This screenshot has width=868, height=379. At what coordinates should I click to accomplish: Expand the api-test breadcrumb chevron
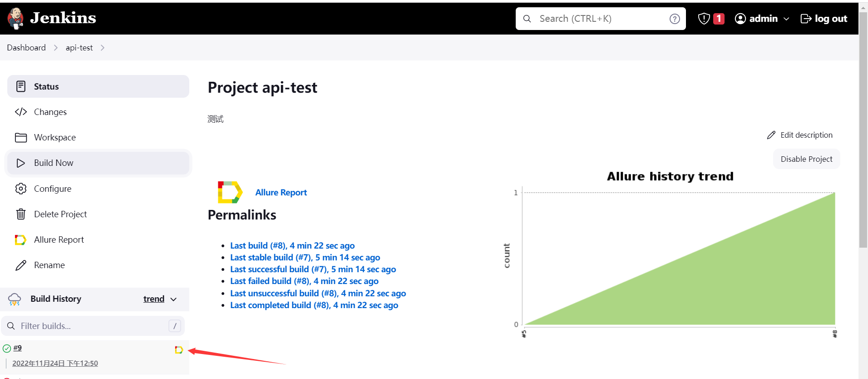click(x=103, y=48)
